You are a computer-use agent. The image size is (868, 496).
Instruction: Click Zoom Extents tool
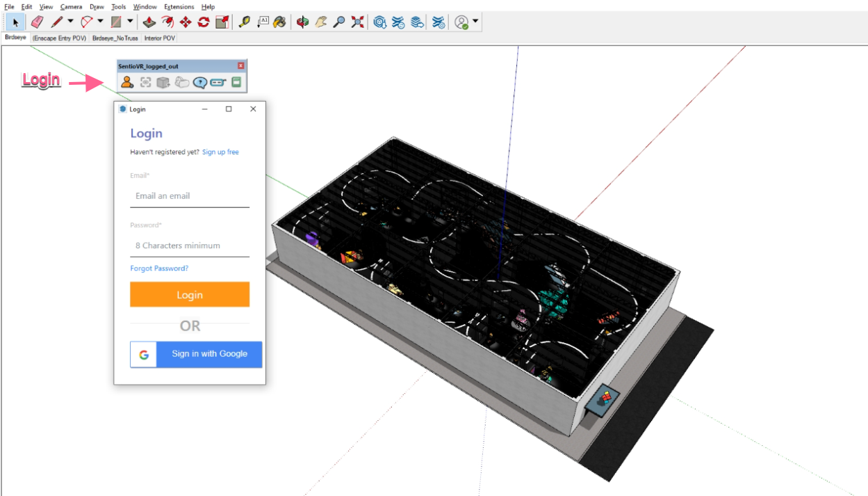tap(357, 22)
